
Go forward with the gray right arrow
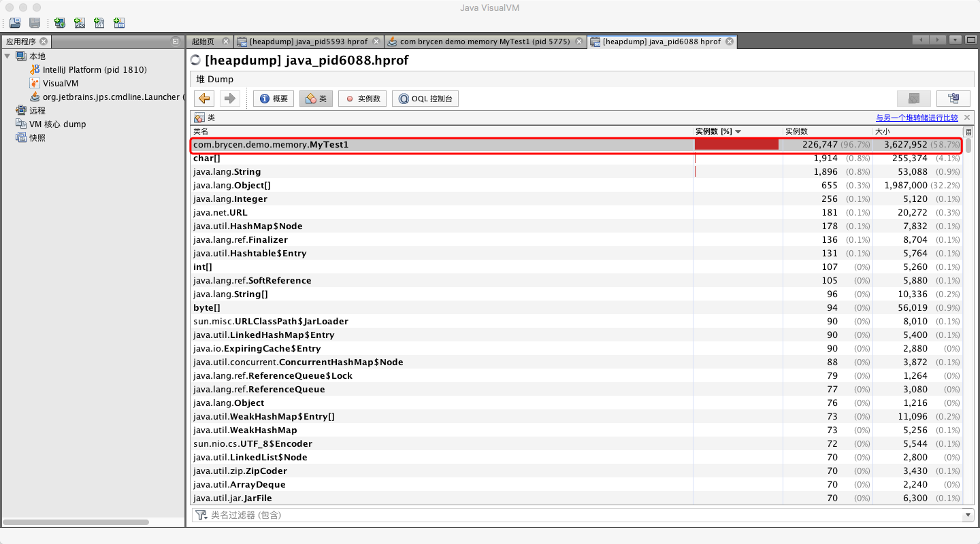point(229,99)
